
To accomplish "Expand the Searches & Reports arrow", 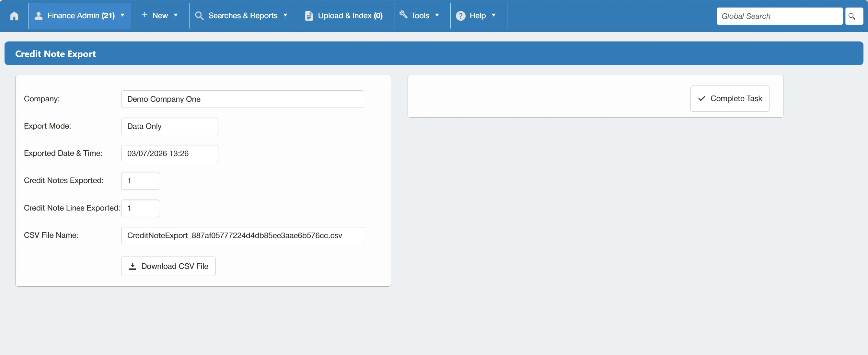I will (x=285, y=15).
